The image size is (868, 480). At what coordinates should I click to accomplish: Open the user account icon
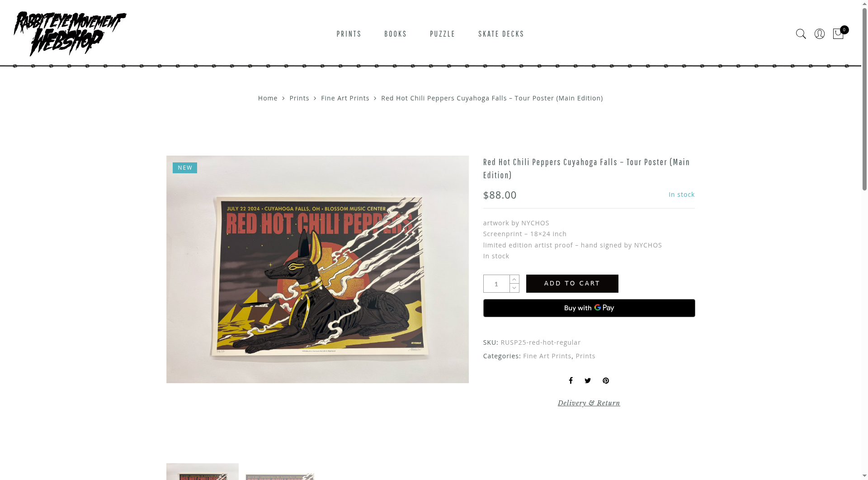tap(819, 34)
